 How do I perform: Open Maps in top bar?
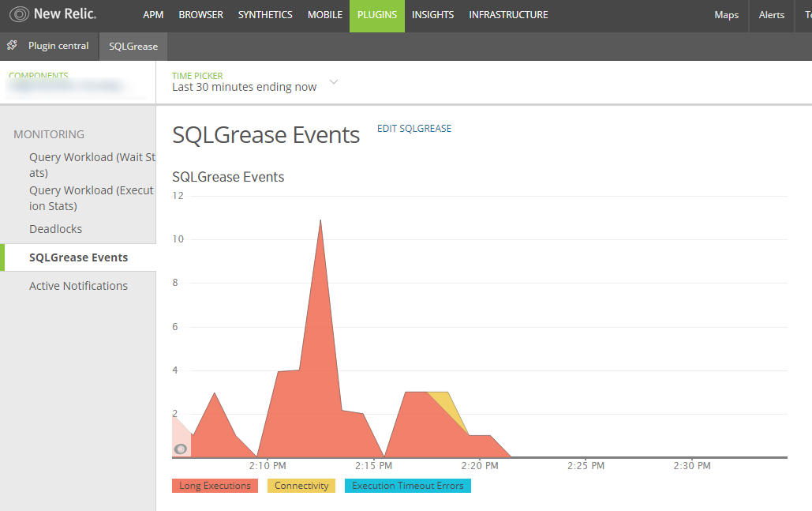[x=727, y=15]
